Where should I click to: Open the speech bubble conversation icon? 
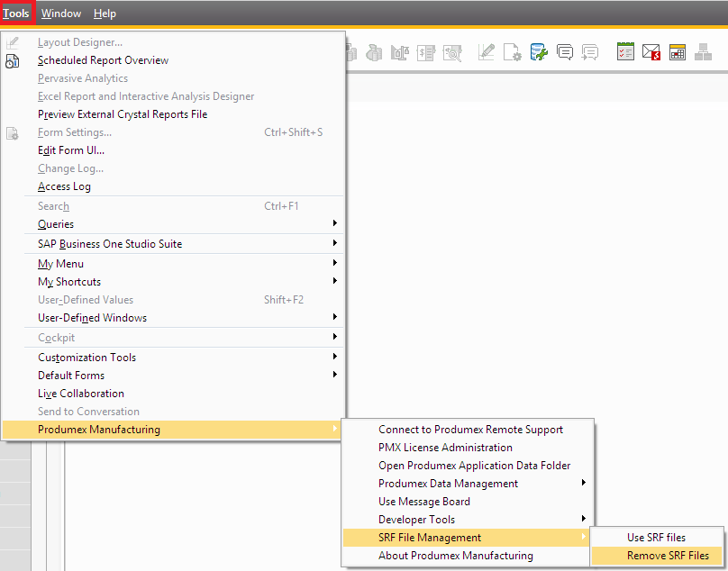[x=565, y=52]
